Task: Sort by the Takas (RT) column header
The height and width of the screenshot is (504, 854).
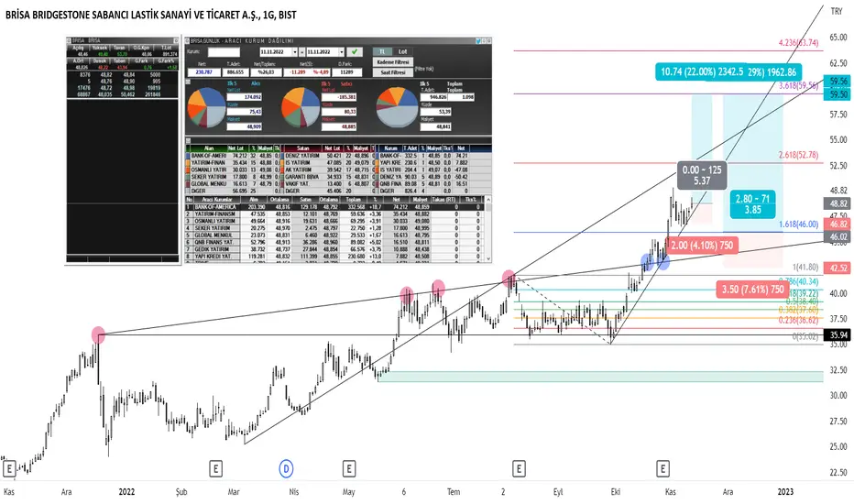Action: pyautogui.click(x=443, y=200)
